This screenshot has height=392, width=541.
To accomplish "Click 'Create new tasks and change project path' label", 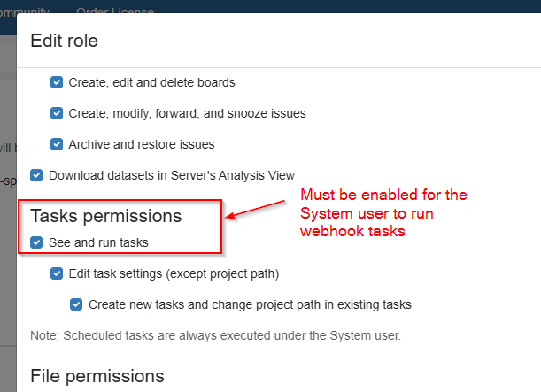I will point(250,304).
